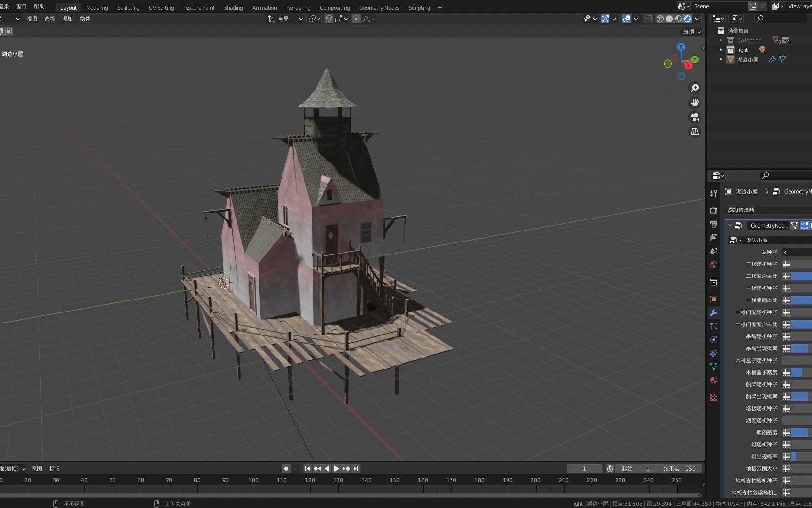Toggle the camera view icon

pyautogui.click(x=695, y=117)
